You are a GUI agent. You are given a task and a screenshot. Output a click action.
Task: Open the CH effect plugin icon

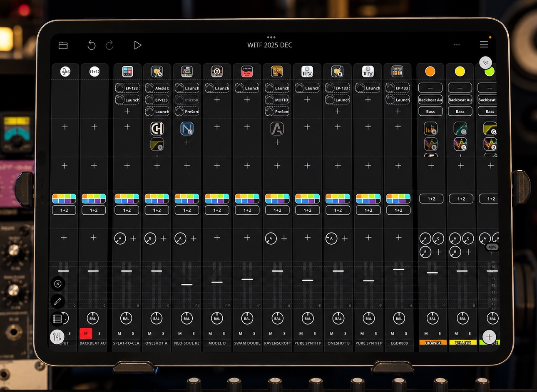tap(157, 129)
